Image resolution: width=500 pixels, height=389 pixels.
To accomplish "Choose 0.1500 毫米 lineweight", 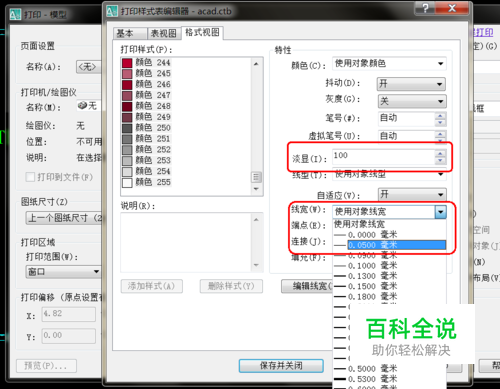I will pyautogui.click(x=389, y=286).
